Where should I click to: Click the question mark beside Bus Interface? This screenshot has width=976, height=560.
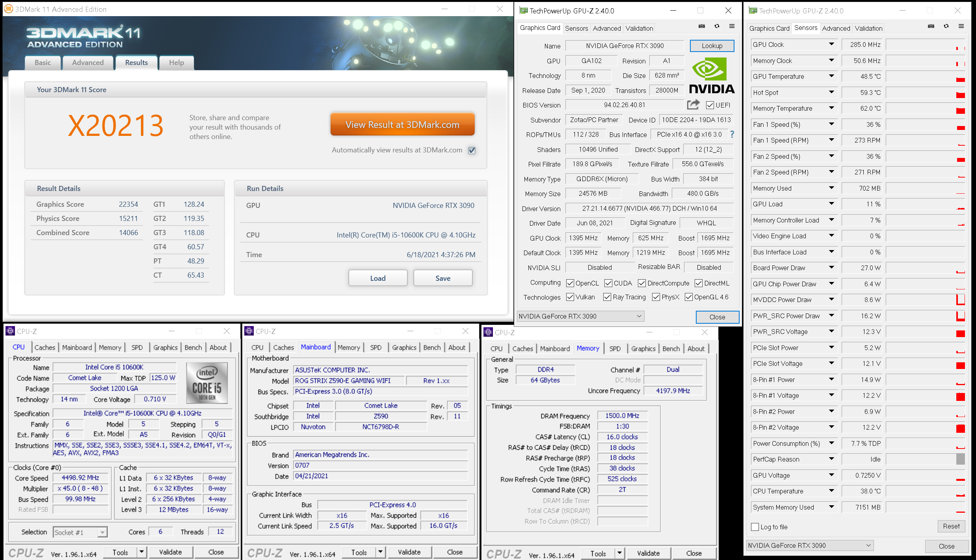pyautogui.click(x=732, y=134)
